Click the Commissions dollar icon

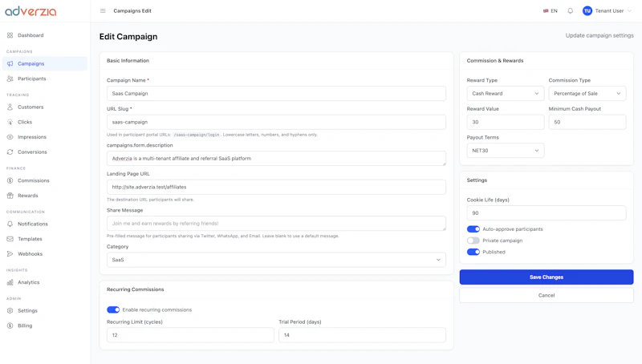click(x=10, y=180)
